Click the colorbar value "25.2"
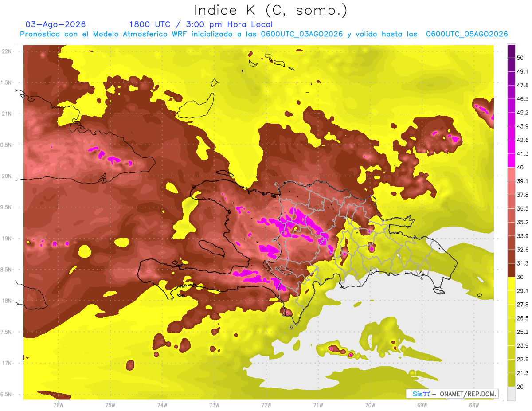 (x=523, y=332)
